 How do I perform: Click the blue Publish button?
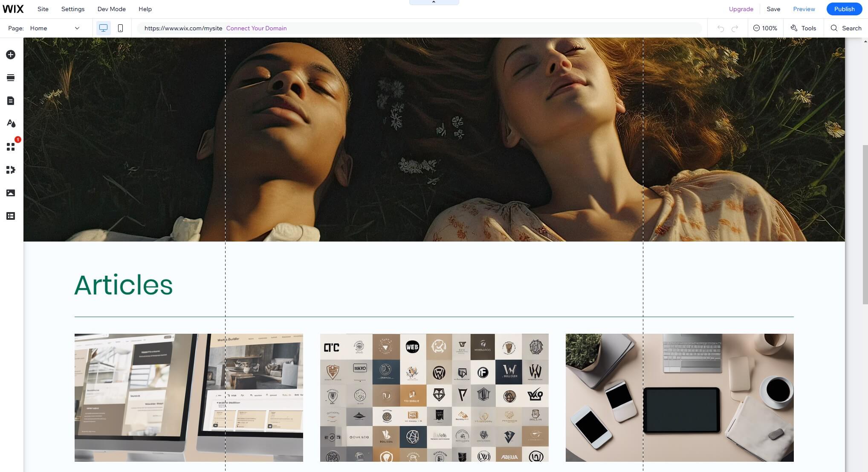click(x=845, y=9)
